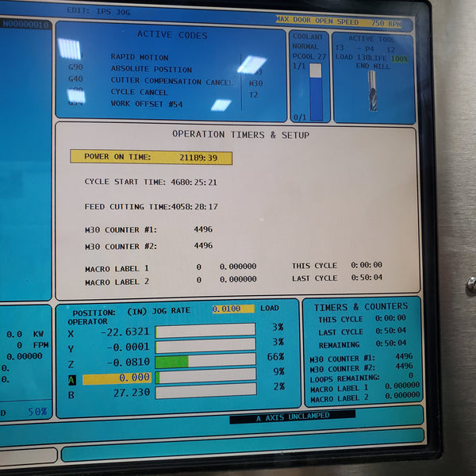Select the TIMERS & COUNTERS panel title

(361, 307)
